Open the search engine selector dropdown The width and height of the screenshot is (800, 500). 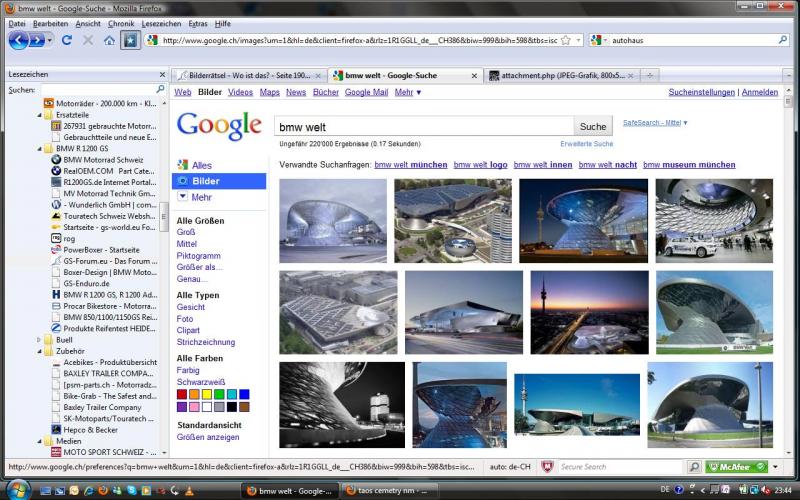tap(599, 40)
